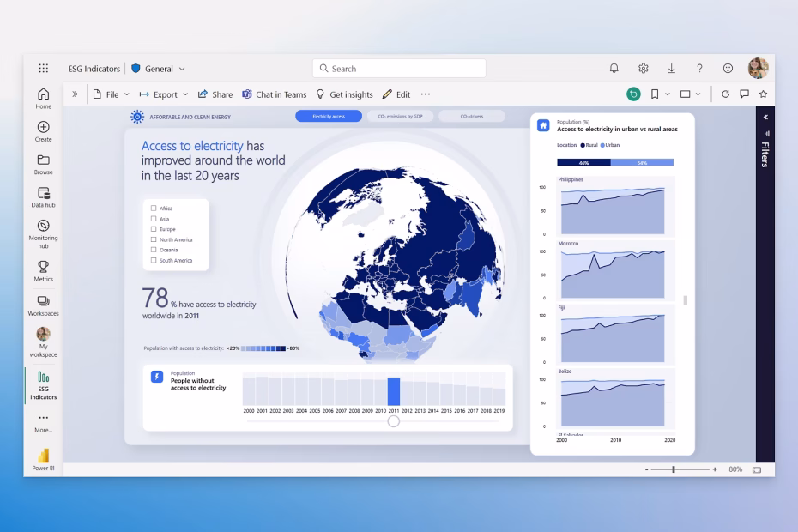The image size is (798, 532).
Task: Click the green reset to default icon
Action: [x=633, y=94]
